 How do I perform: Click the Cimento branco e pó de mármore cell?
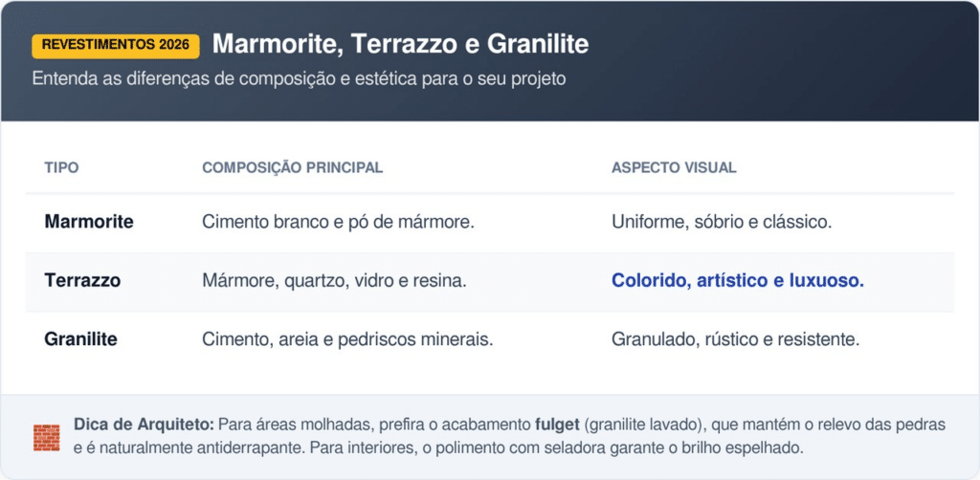tap(339, 222)
